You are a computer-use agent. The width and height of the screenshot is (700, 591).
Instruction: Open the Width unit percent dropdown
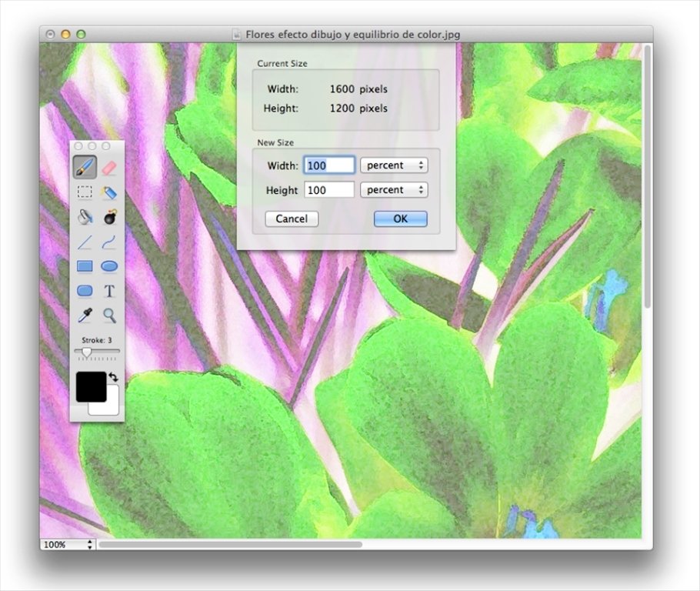click(394, 165)
